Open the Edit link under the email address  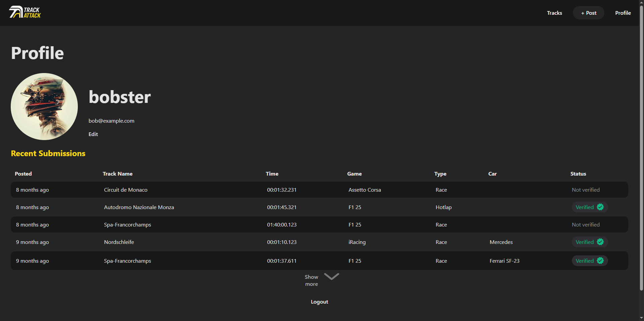93,134
